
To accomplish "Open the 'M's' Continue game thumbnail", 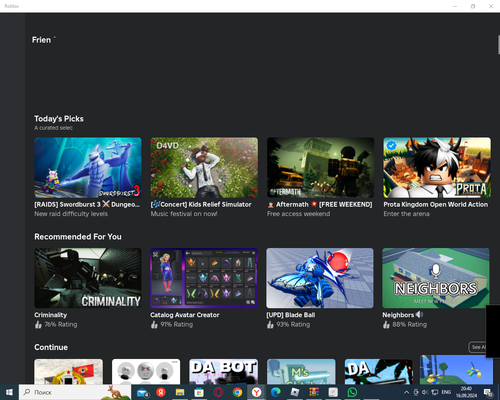I will 301,371.
